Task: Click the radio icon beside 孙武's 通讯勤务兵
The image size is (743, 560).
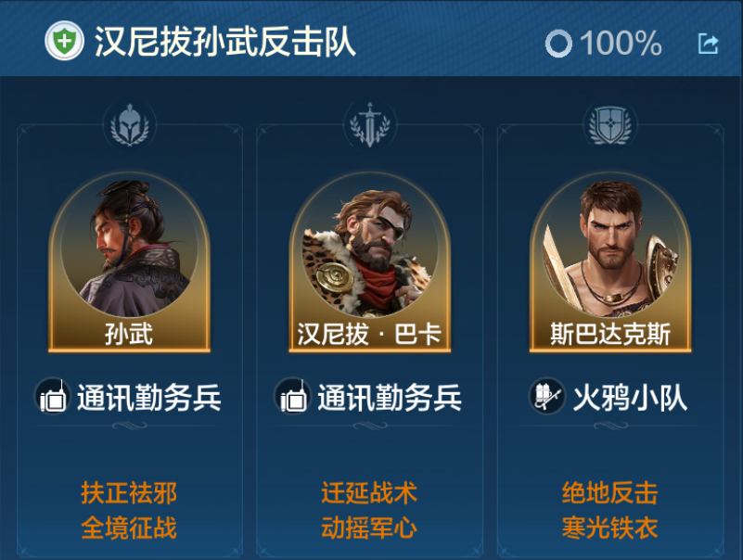Action: pyautogui.click(x=53, y=396)
